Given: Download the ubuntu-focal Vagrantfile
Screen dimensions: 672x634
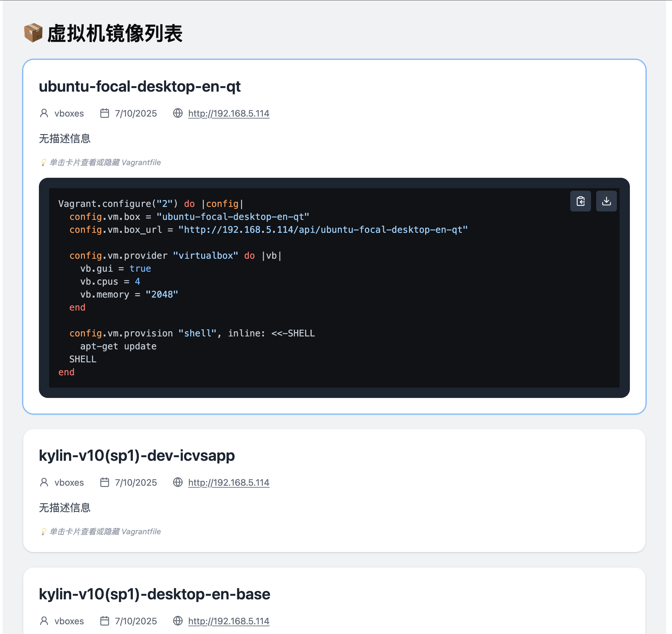Looking at the screenshot, I should coord(606,201).
